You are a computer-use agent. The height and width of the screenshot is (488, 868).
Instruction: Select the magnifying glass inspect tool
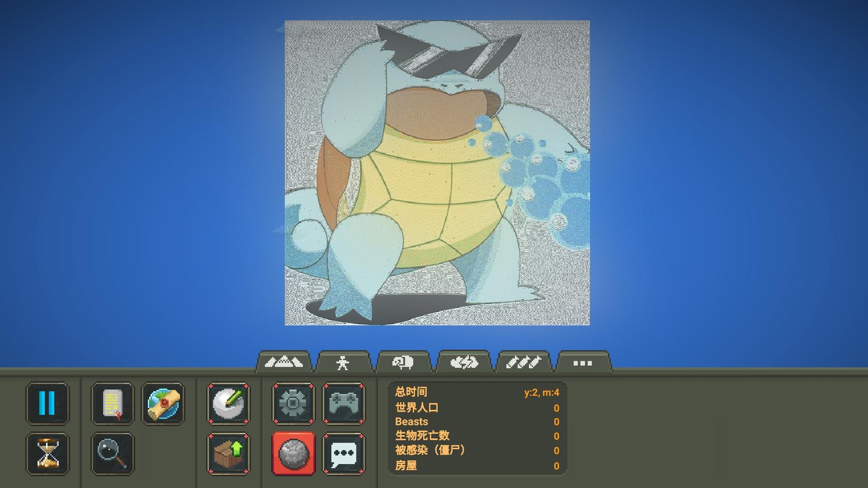[112, 454]
